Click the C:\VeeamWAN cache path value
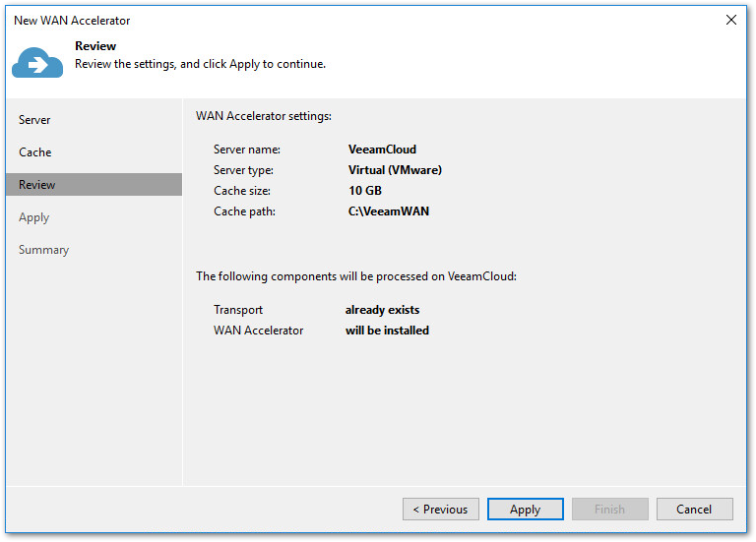 click(389, 211)
